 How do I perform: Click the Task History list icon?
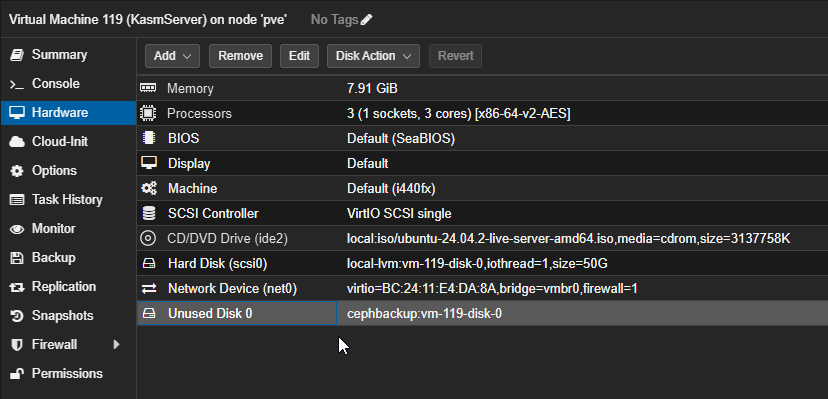tap(17, 200)
